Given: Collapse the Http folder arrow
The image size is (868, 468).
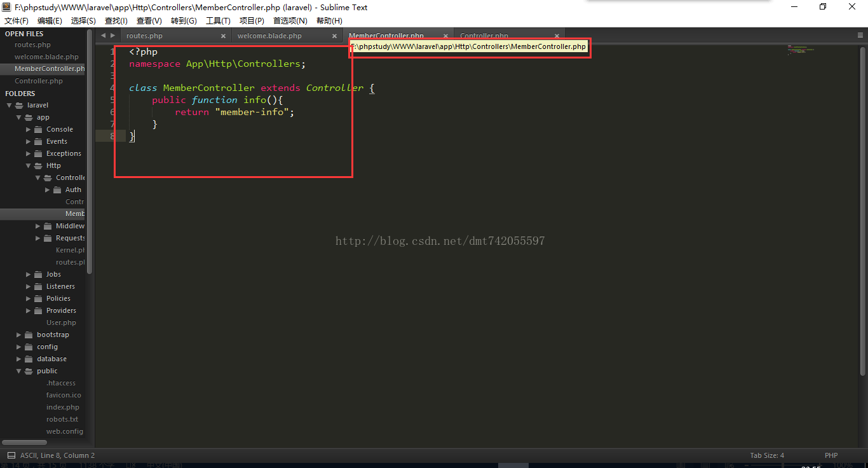Looking at the screenshot, I should coord(28,166).
